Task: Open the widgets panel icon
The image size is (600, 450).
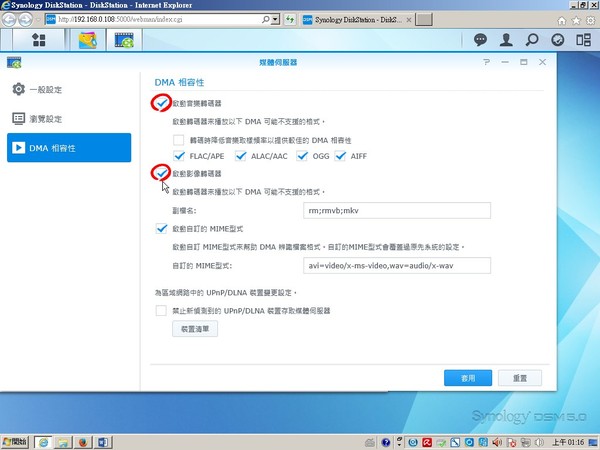Action: tap(584, 39)
